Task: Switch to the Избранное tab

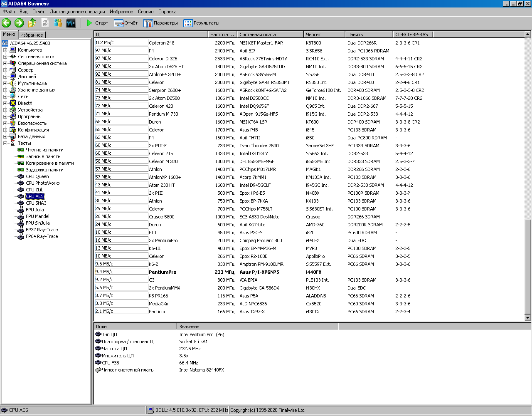Action: pyautogui.click(x=32, y=35)
